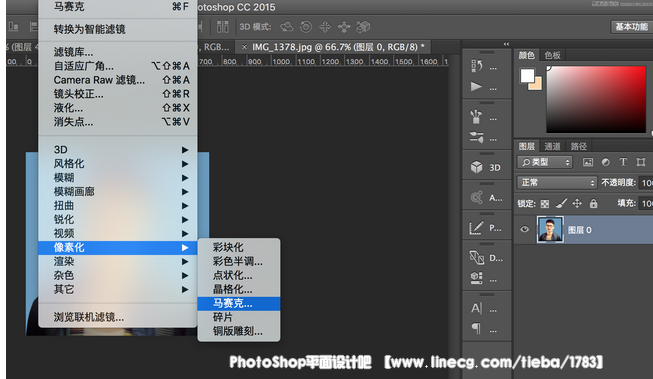
Task: Expand the 风格化 submenu
Action: 118,164
